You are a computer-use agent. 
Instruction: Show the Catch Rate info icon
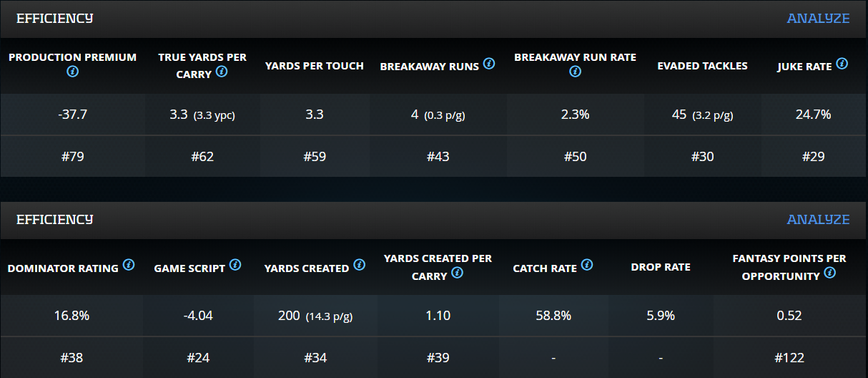click(587, 265)
